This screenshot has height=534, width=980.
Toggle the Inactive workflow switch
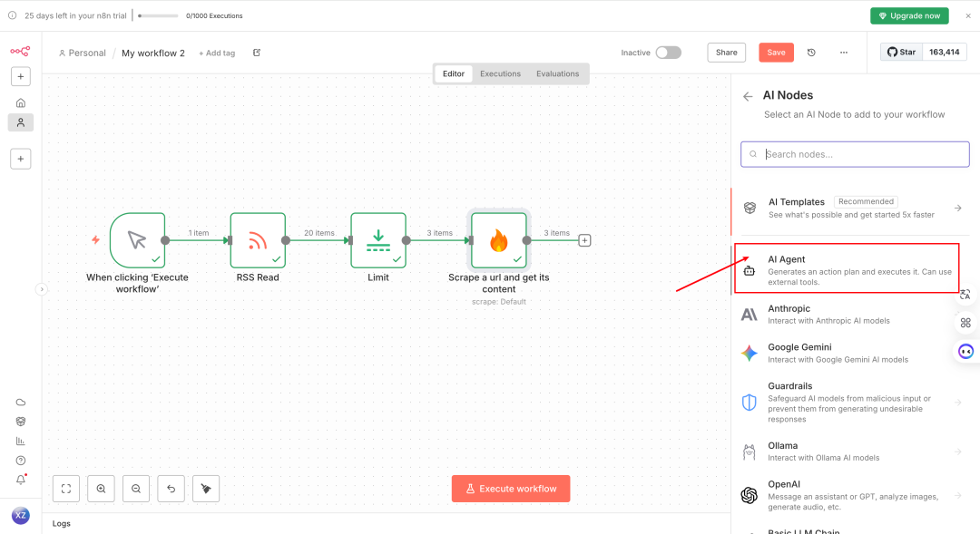[668, 53]
